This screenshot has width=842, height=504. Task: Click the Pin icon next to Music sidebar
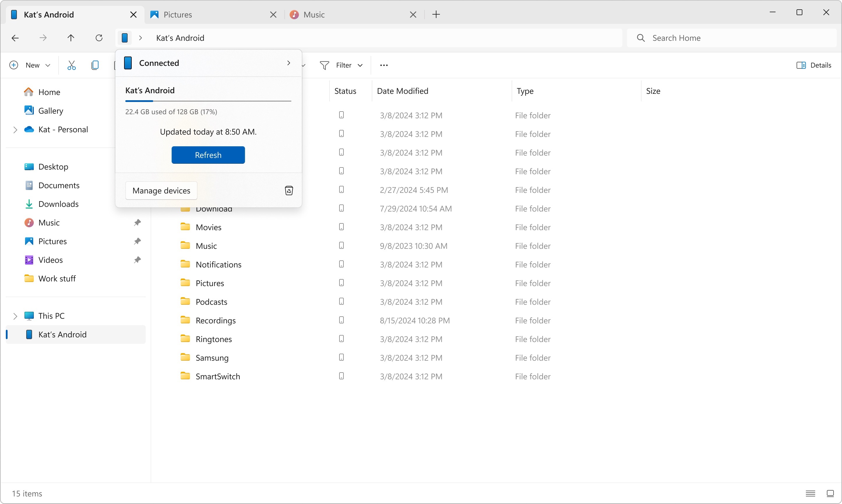click(x=137, y=223)
